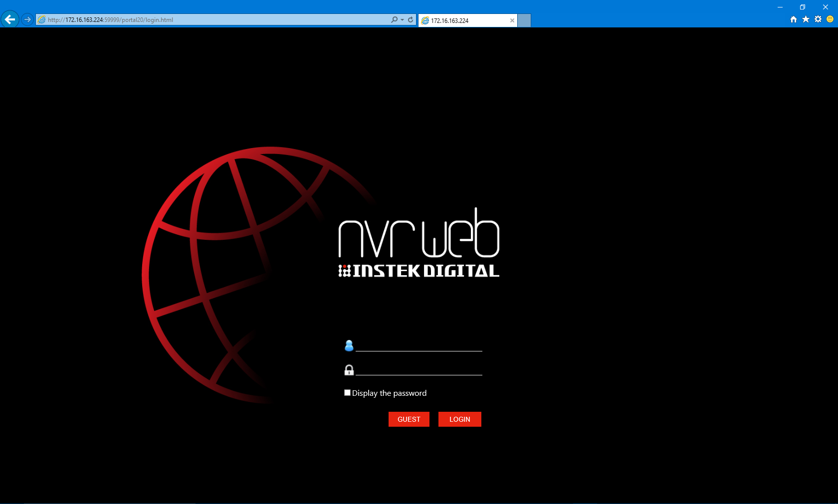Viewport: 838px width, 504px height.
Task: Click the browser Back arrow button
Action: pyautogui.click(x=9, y=19)
